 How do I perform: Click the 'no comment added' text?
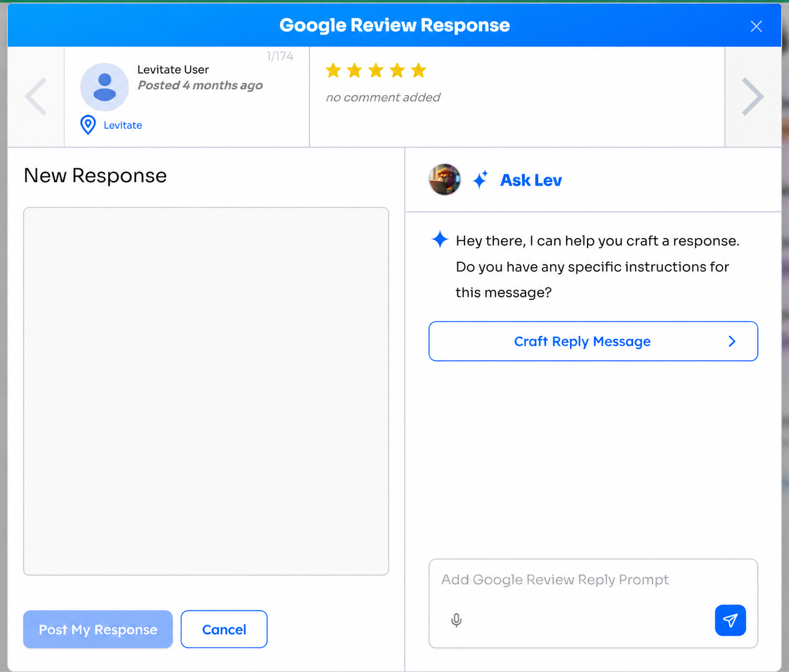(383, 97)
